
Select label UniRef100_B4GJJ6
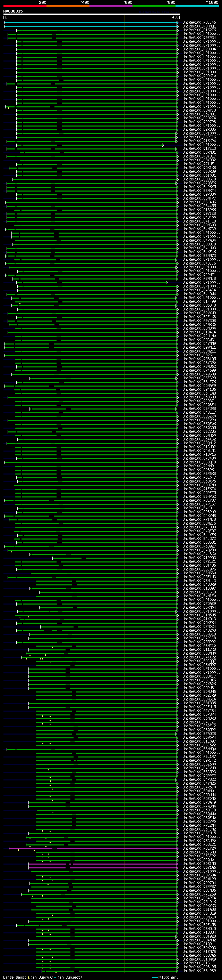pyautogui.click(x=199, y=263)
